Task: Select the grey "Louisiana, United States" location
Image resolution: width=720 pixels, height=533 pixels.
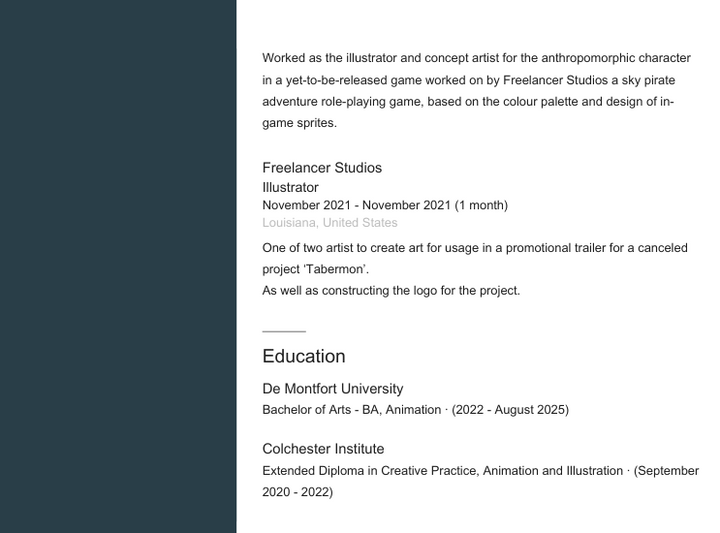Action: tap(330, 223)
